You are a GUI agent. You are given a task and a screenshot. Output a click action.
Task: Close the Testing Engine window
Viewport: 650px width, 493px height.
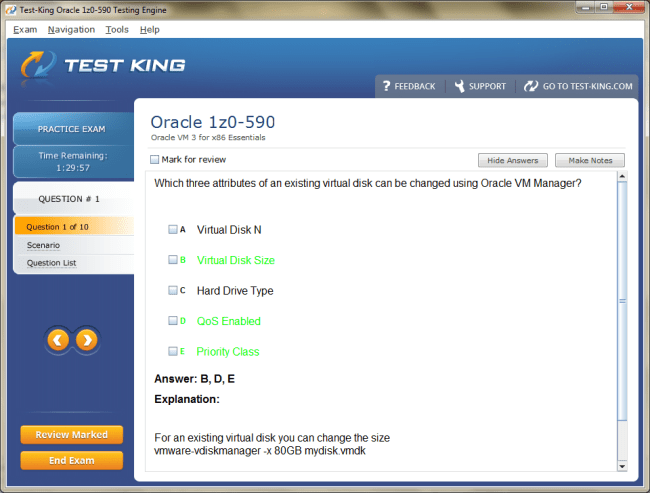[x=629, y=7]
